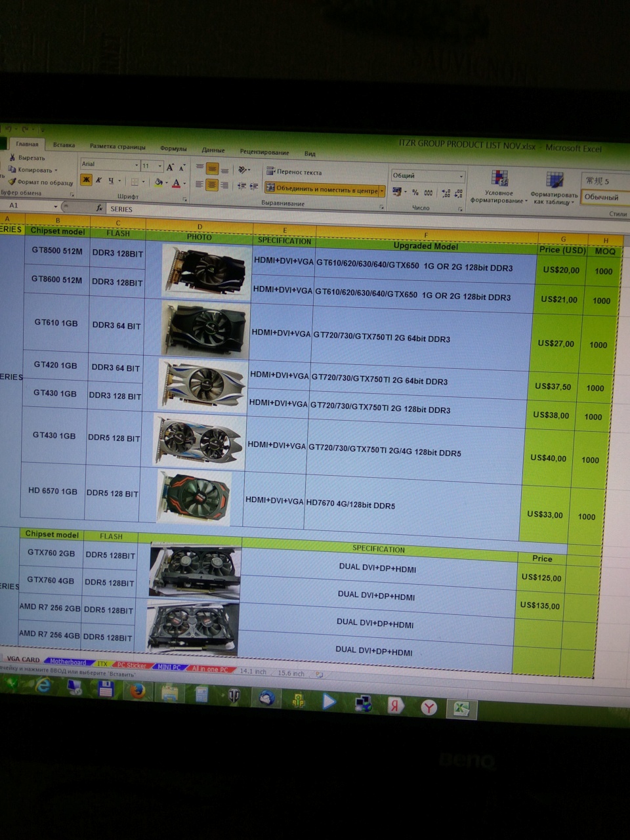
Task: Click the Top Align icon
Action: point(199,167)
